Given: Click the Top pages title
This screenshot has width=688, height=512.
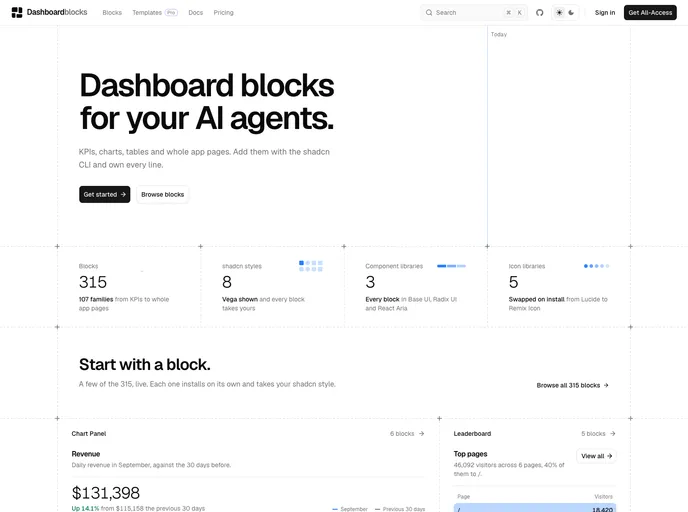Looking at the screenshot, I should [470, 454].
